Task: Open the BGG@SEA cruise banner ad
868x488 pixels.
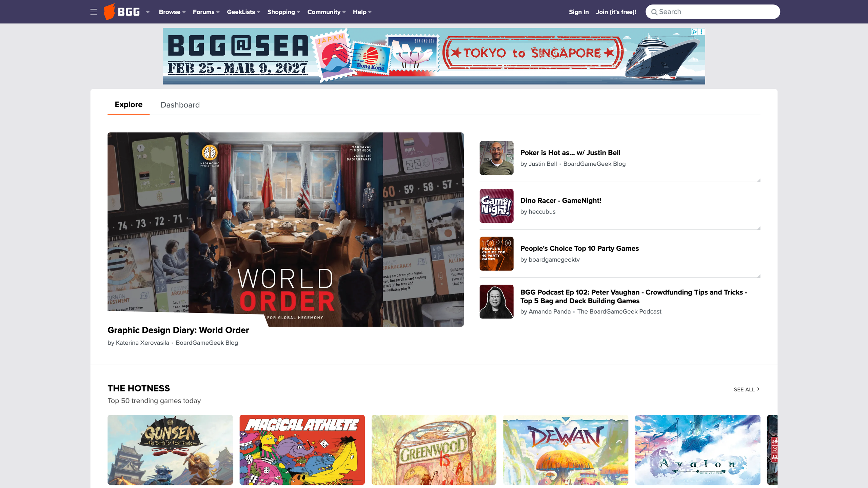Action: tap(434, 56)
